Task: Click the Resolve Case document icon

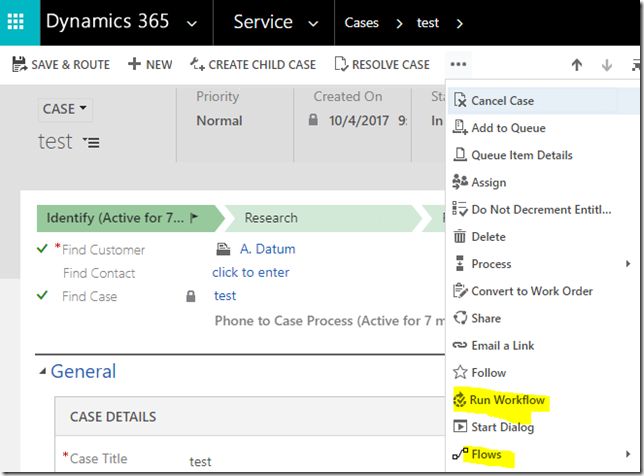Action: pyautogui.click(x=341, y=64)
